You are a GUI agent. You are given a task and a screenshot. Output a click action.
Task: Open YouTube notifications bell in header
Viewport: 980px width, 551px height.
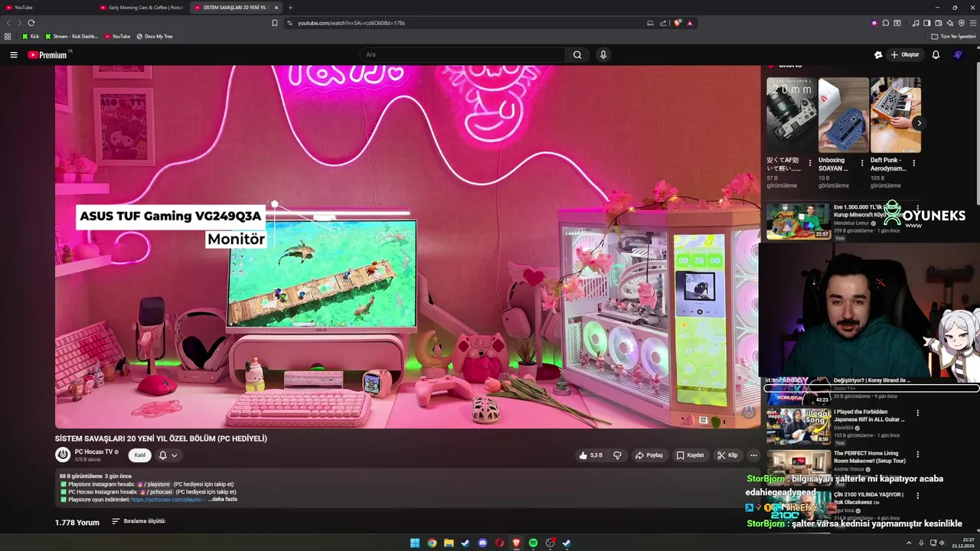click(x=936, y=55)
